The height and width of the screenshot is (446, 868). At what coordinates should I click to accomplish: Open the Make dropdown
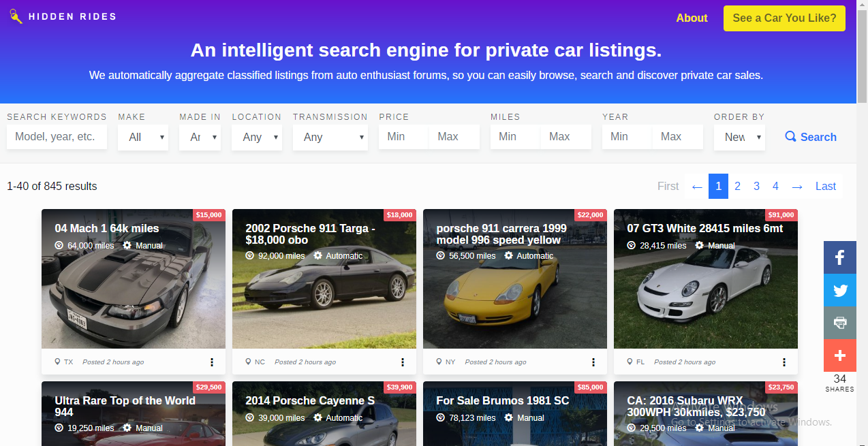tap(143, 137)
